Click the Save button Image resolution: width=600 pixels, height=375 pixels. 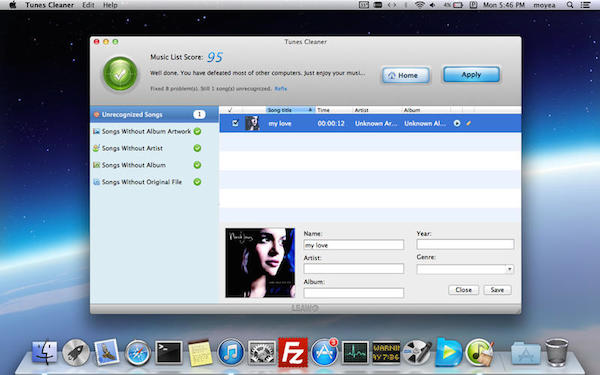coord(497,290)
